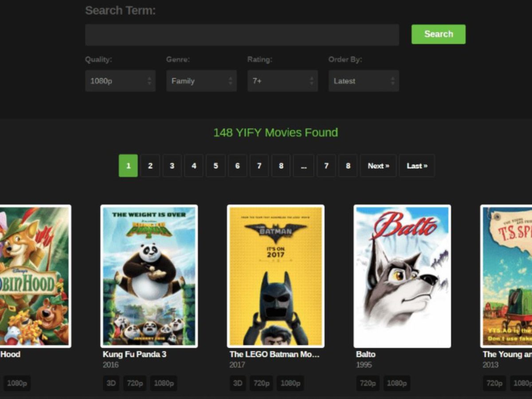532x399 pixels.
Task: Open the Kung Fu Panda 3 poster
Action: [x=149, y=276]
